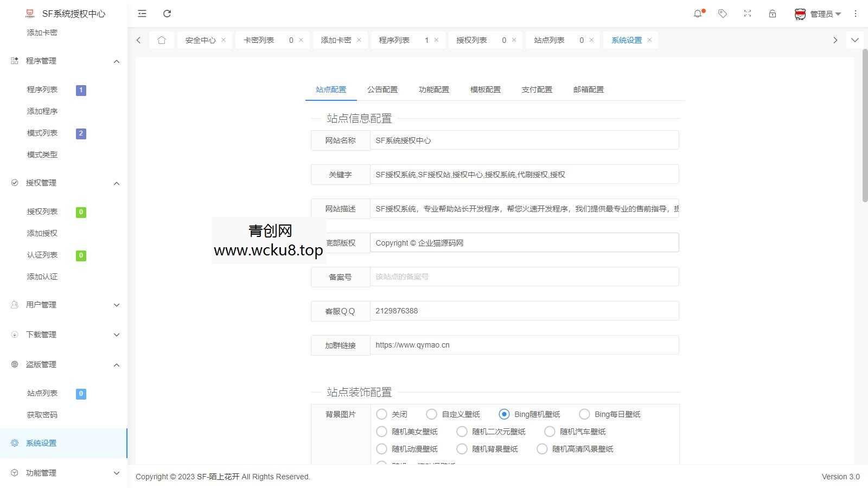Image resolution: width=868 pixels, height=488 pixels.
Task: Switch to the 邮箱配置 tab
Action: (588, 89)
